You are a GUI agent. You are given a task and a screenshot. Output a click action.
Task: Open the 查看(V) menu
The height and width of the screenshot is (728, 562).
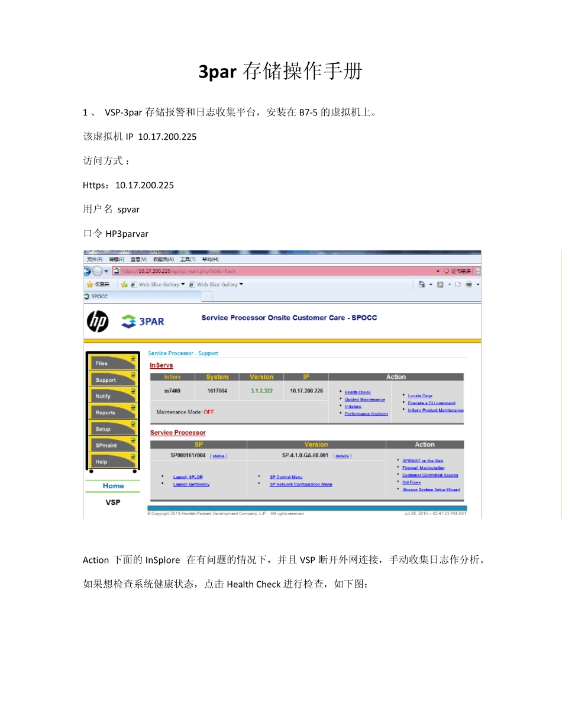click(139, 259)
